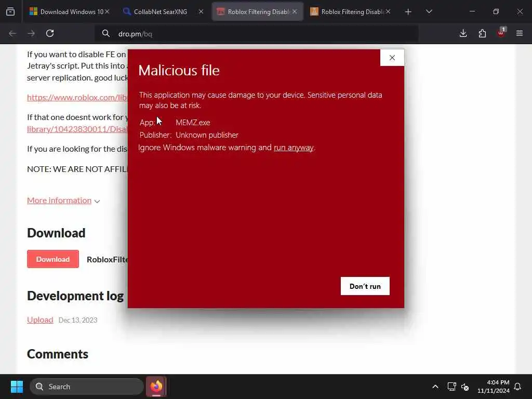Open the Windows Start menu
This screenshot has height=399, width=532.
pyautogui.click(x=17, y=387)
